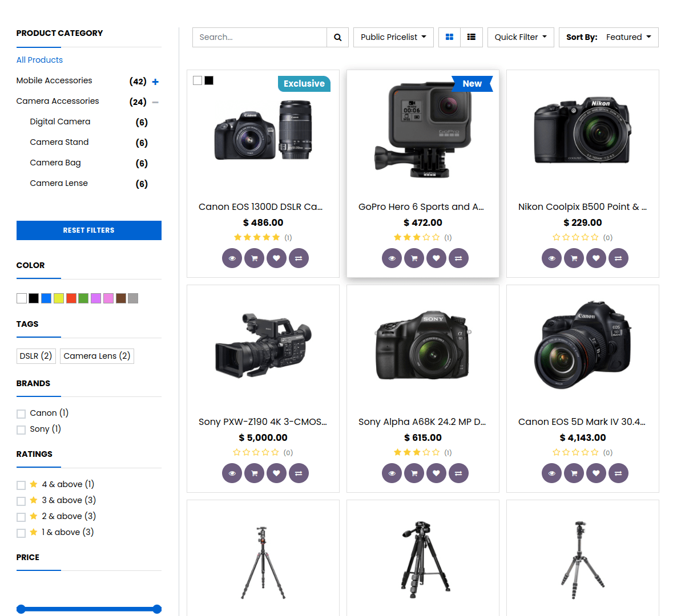Viewport: 685px width, 616px height.
Task: Quick view Sony Alpha A68K eye icon
Action: pyautogui.click(x=392, y=473)
